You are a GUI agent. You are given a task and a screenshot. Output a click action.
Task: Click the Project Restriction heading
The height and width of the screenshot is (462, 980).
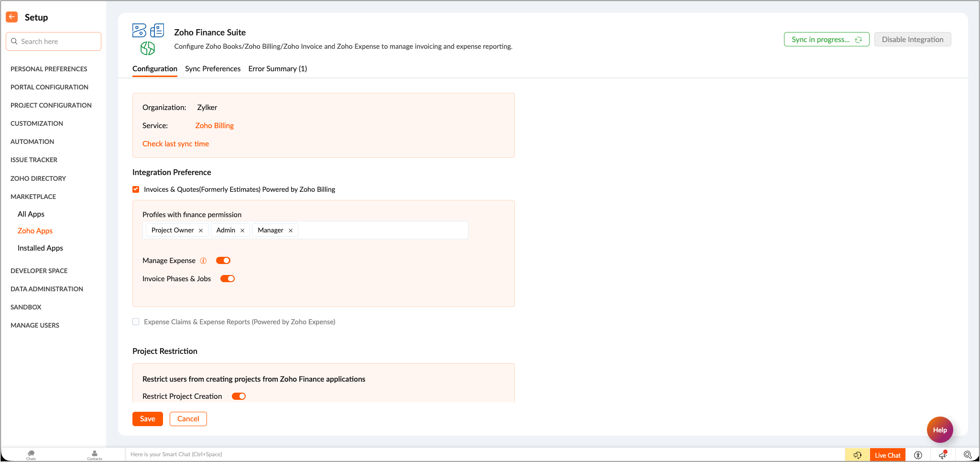[165, 352]
